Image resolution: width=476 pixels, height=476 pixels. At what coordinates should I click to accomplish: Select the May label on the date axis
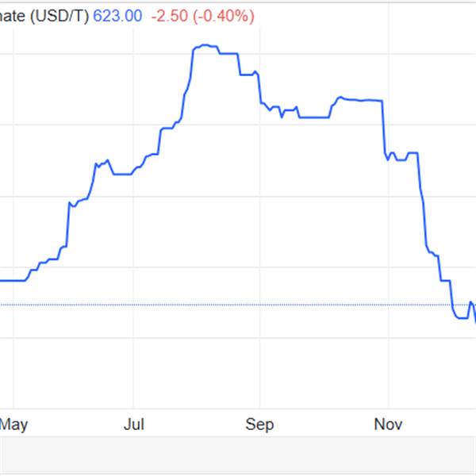click(x=13, y=424)
